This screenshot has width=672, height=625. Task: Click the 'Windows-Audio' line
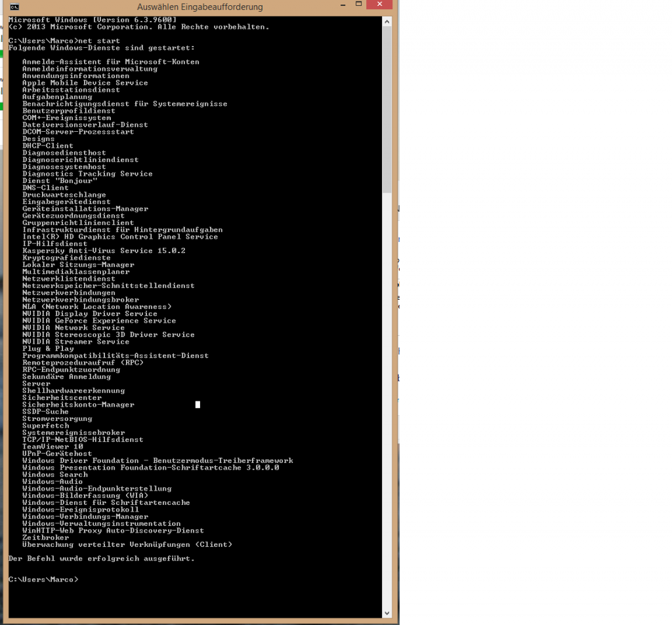click(52, 481)
